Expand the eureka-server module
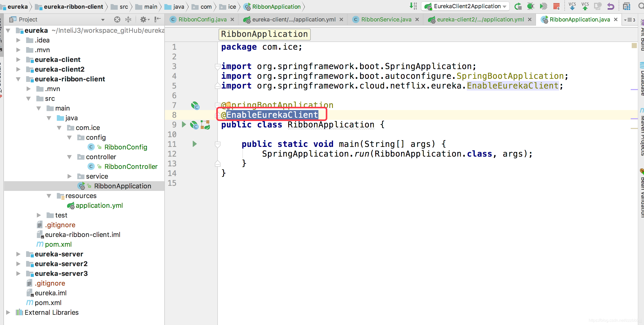Screen dimensions: 644x325 [18, 254]
